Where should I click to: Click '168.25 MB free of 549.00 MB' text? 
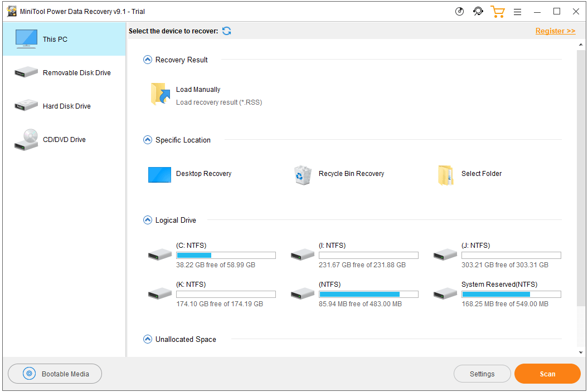[505, 304]
